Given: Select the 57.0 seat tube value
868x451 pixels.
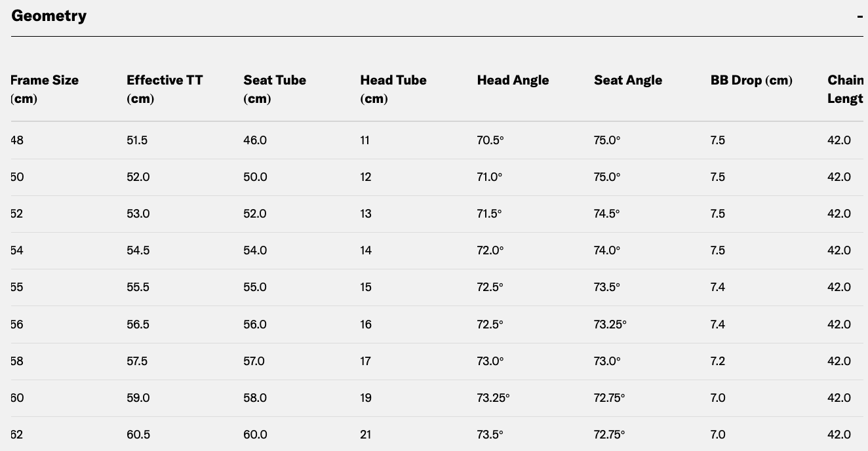Looking at the screenshot, I should click(x=254, y=361).
